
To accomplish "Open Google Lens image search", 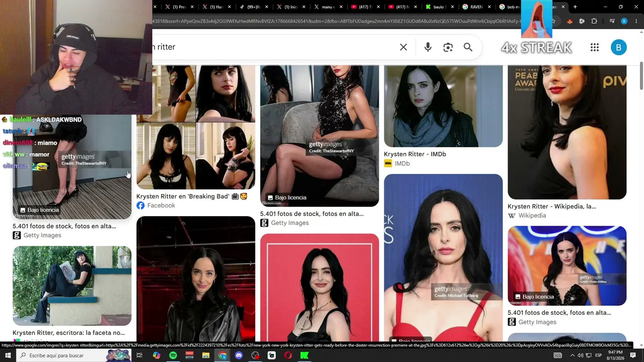I will coord(448,47).
